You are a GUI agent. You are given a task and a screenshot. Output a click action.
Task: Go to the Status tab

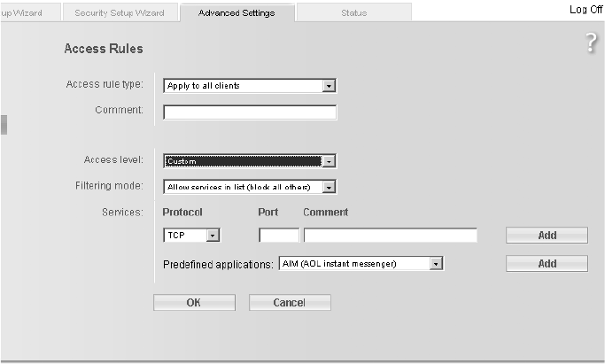353,12
